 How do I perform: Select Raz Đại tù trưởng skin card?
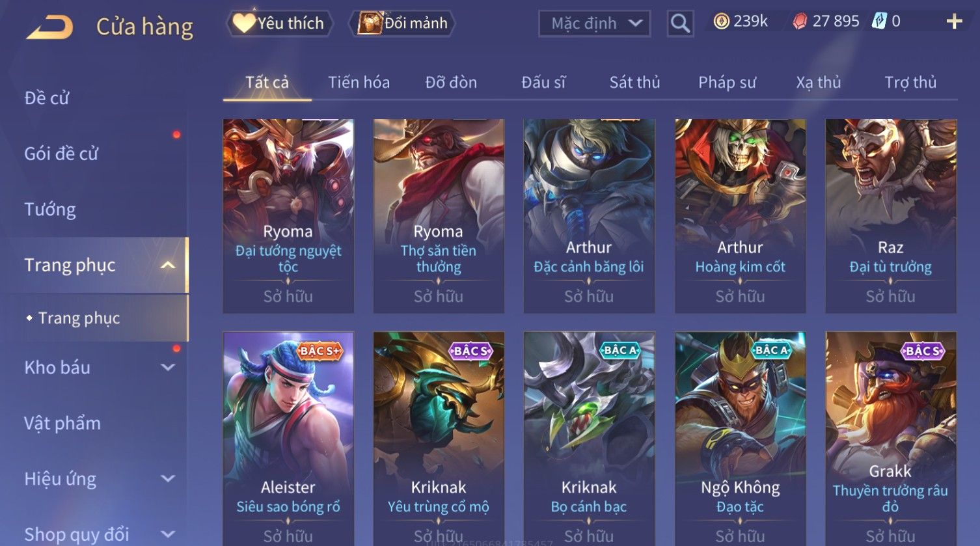point(891,216)
